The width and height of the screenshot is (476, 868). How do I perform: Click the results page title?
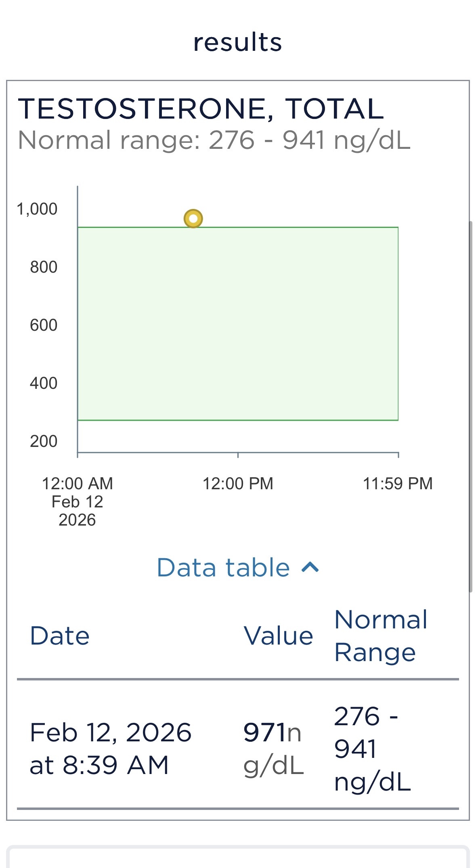[237, 42]
